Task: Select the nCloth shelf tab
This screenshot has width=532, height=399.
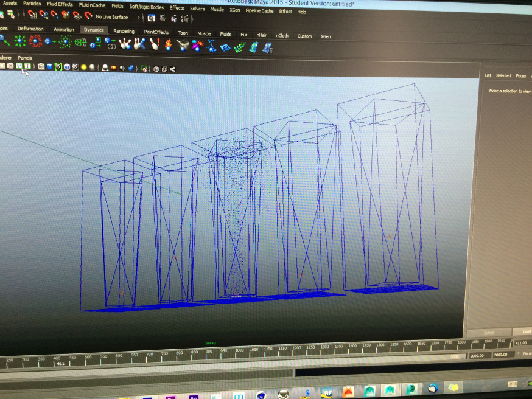Action: point(282,35)
